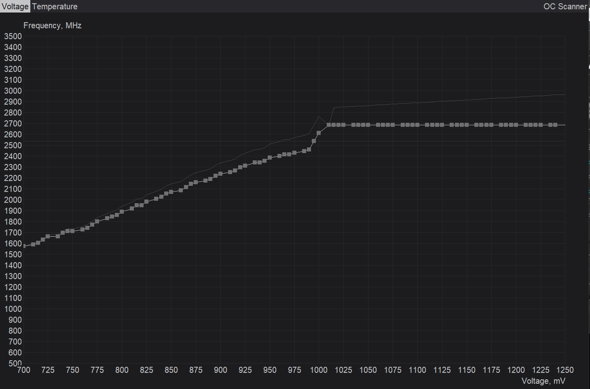Screen dimensions: 590x389
Task: Click the curve point at 800 mV
Action: (122, 211)
